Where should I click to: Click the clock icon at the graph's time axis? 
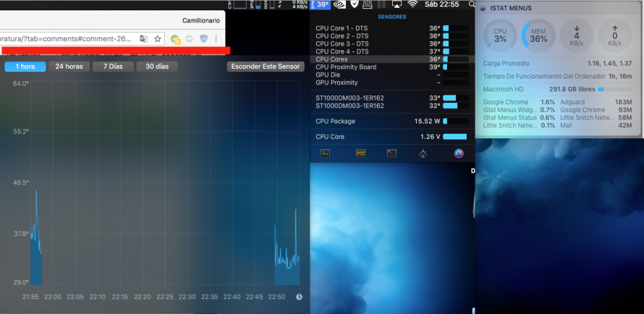click(299, 297)
